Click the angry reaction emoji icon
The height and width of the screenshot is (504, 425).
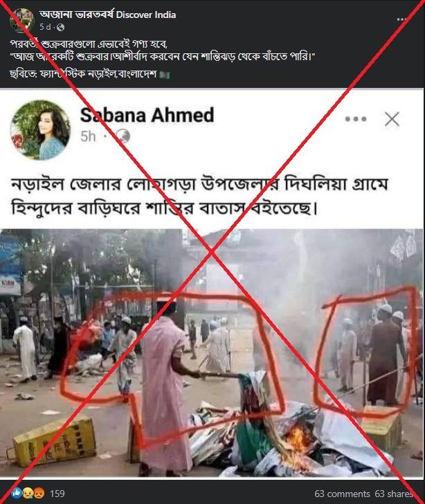coord(39,493)
